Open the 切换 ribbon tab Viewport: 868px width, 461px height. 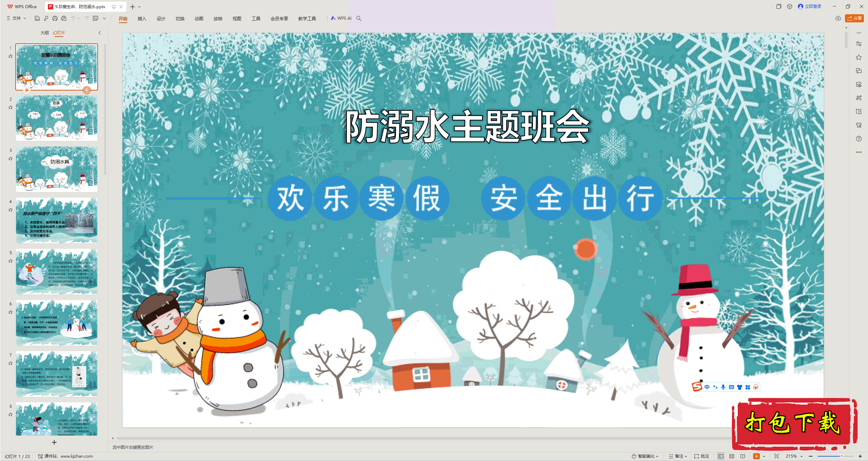(x=180, y=19)
